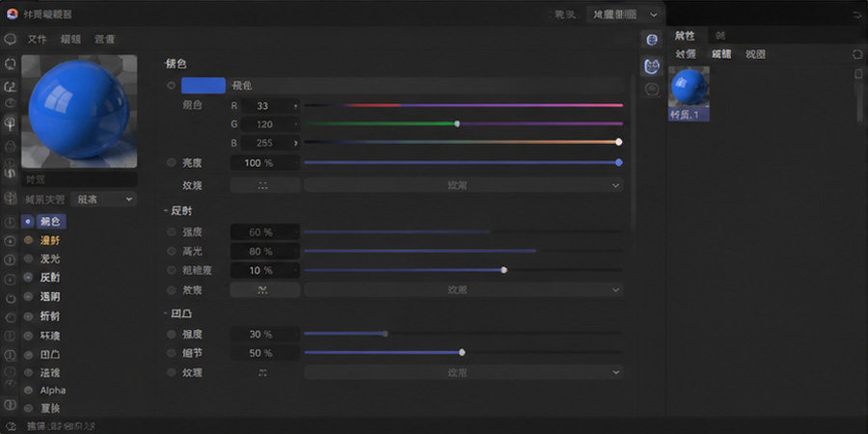Open the texture dropdown in the 凹凸 section
The image size is (868, 434).
tap(463, 372)
